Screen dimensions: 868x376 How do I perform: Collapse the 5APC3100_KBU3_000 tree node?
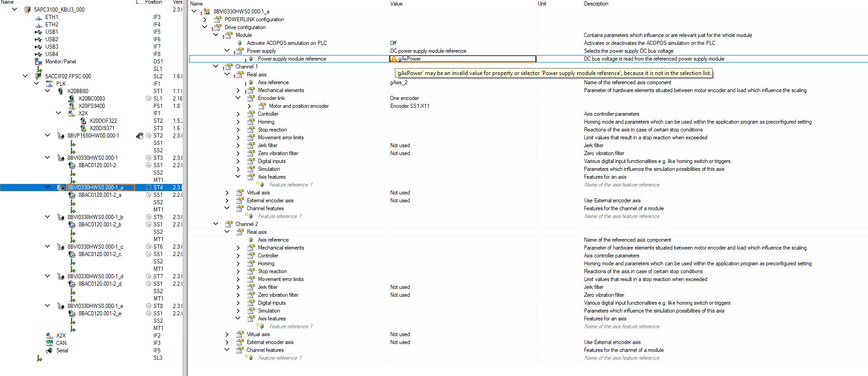pyautogui.click(x=14, y=9)
